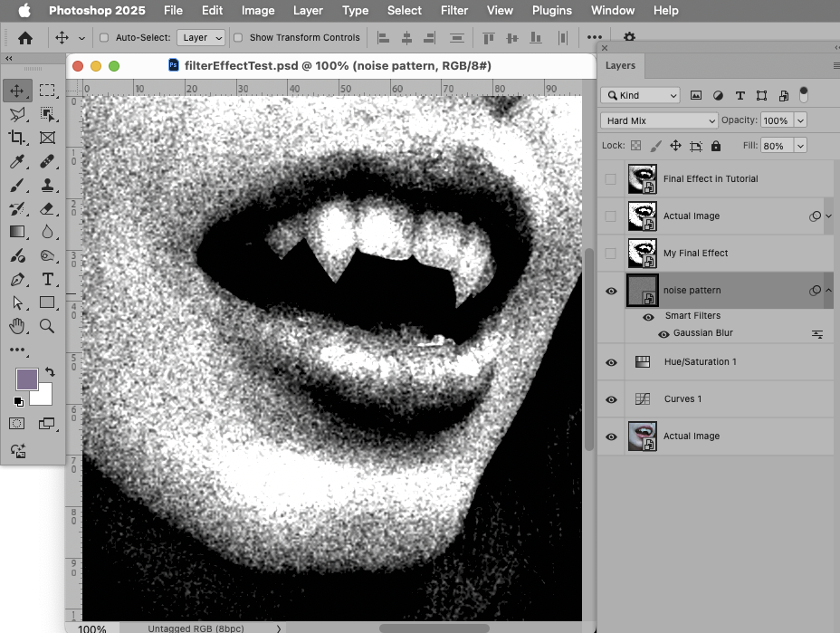Select the Gradient tool
This screenshot has width=840, height=633.
pyautogui.click(x=18, y=232)
